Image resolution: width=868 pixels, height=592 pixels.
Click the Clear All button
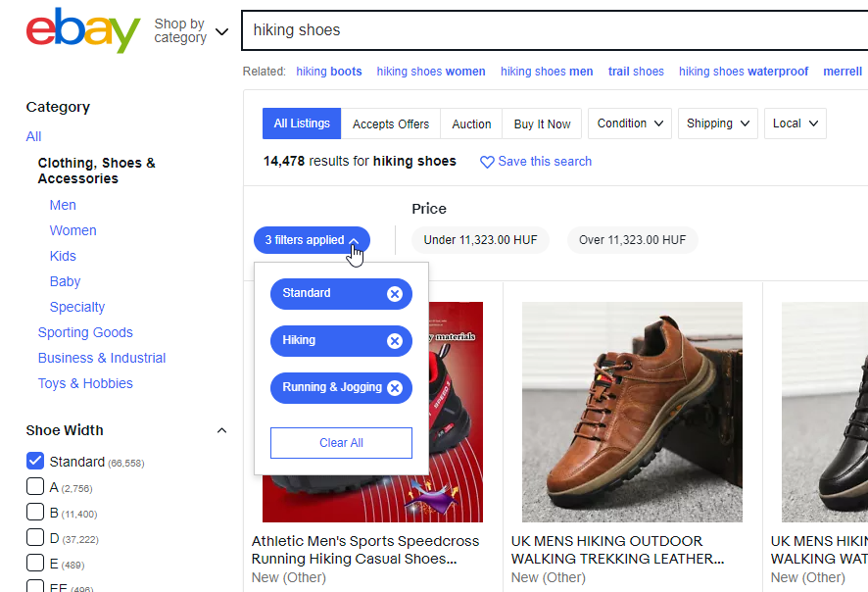point(341,443)
